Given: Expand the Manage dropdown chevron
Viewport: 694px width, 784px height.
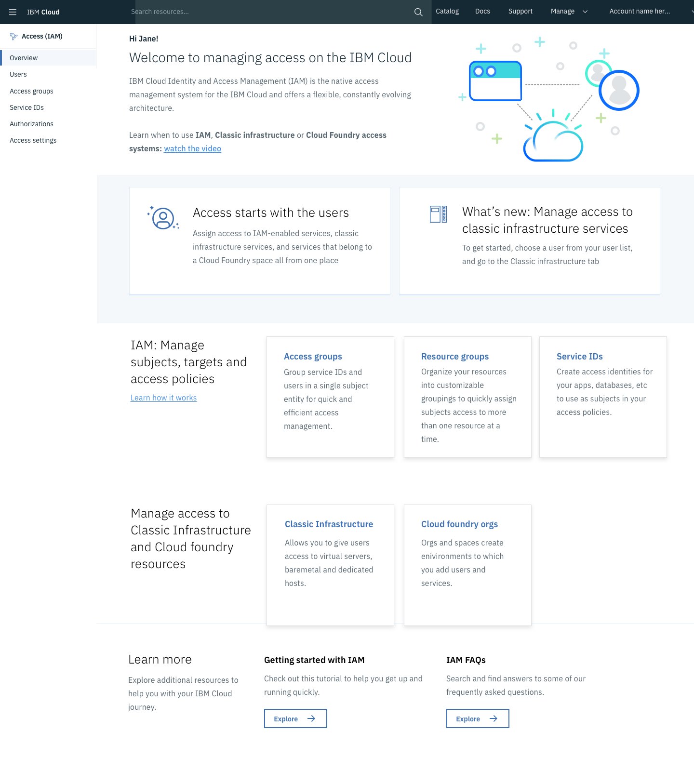Looking at the screenshot, I should click(x=585, y=12).
